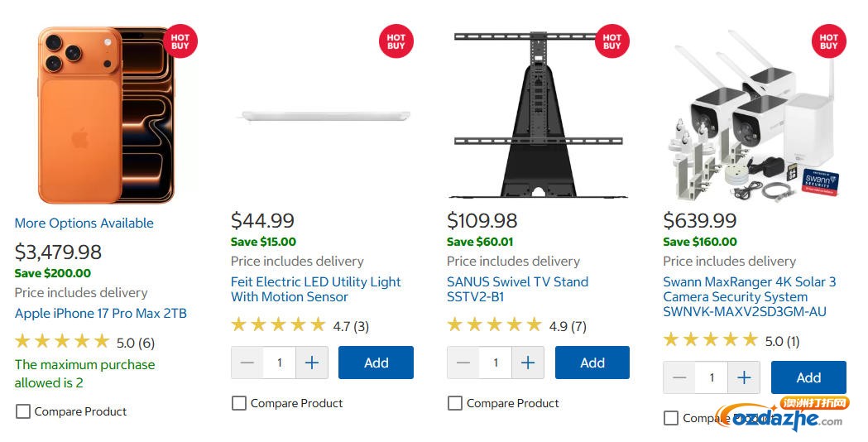868x442 pixels.
Task: Add Swann MaxRanger camera system to cart
Action: [x=808, y=377]
